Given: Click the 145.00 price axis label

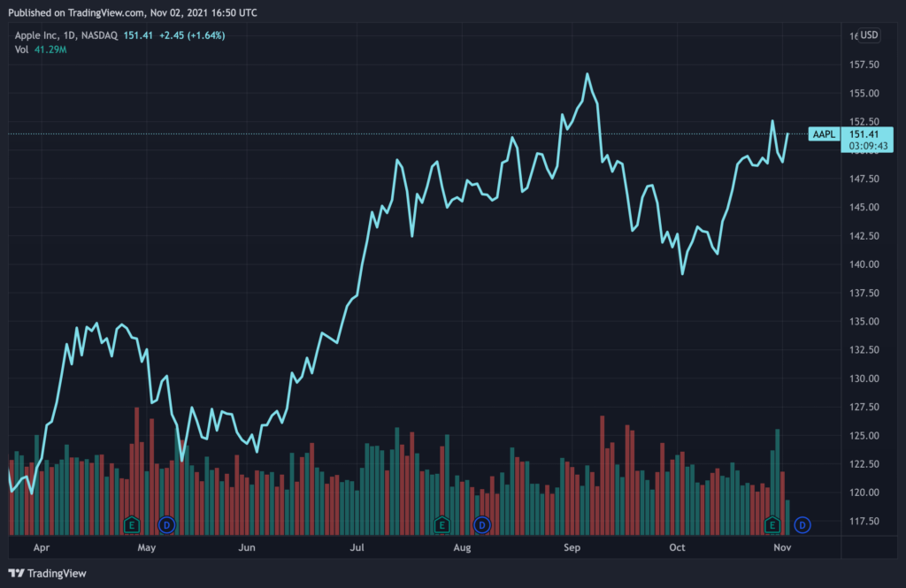Looking at the screenshot, I should 864,207.
